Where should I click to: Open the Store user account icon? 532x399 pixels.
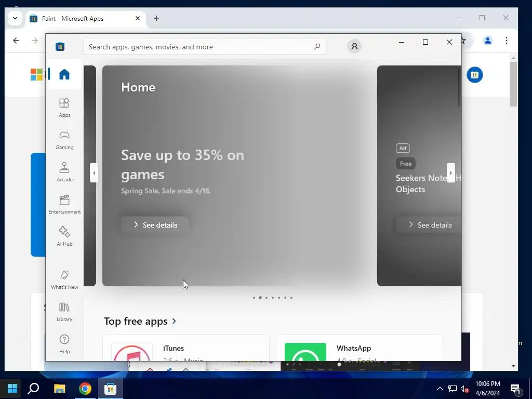tap(354, 46)
